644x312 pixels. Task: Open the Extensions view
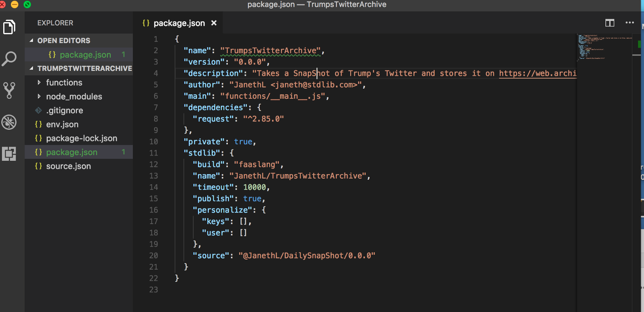click(9, 154)
